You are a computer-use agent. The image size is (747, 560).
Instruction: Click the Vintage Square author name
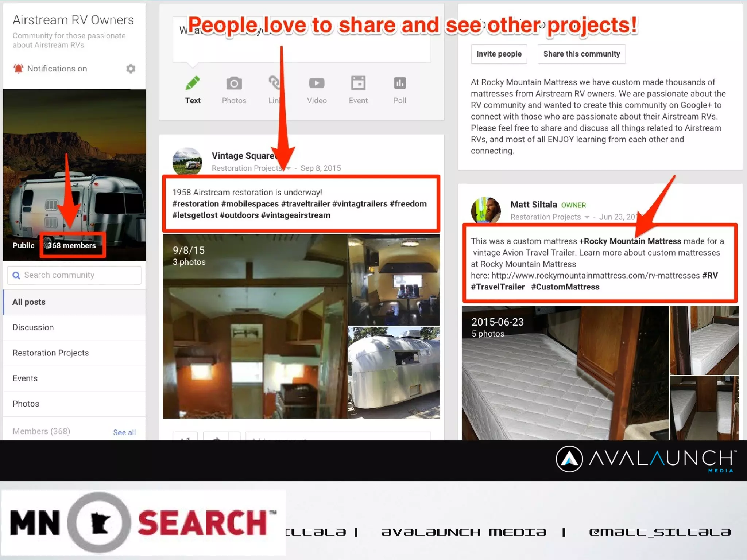pyautogui.click(x=244, y=156)
